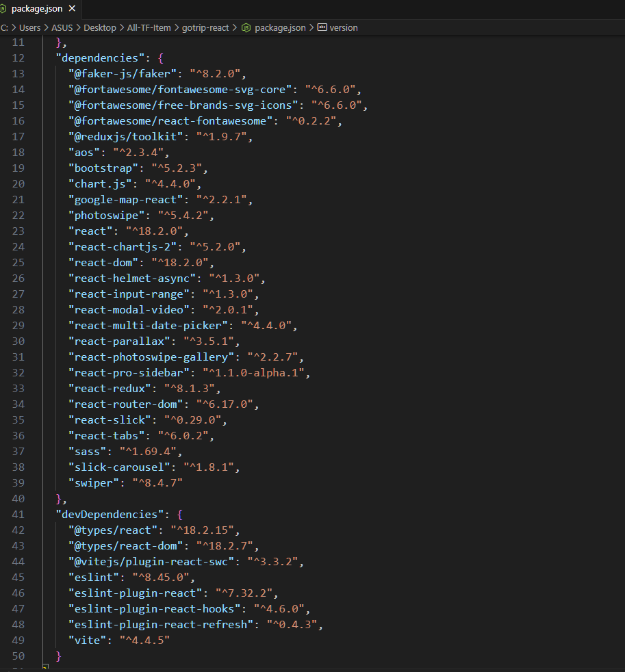Click the "devDependencies" key
Viewport: 625px width, 672px height.
pyautogui.click(x=110, y=515)
